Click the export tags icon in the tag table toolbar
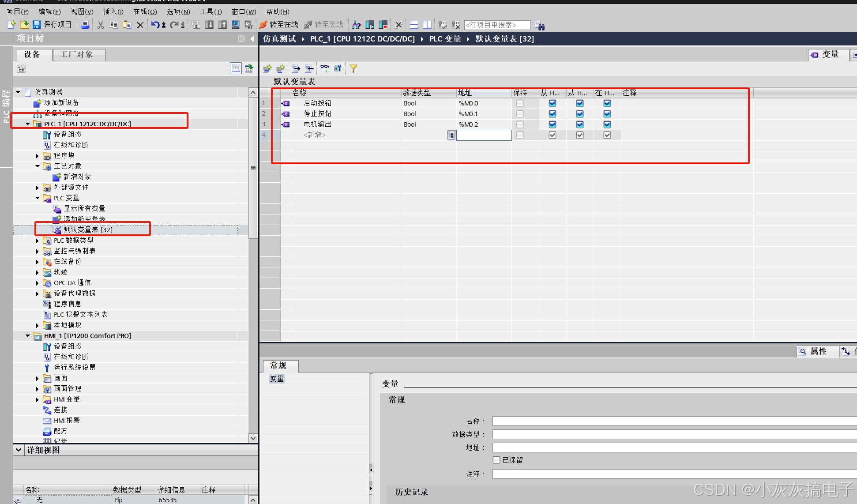857x504 pixels. pyautogui.click(x=296, y=68)
